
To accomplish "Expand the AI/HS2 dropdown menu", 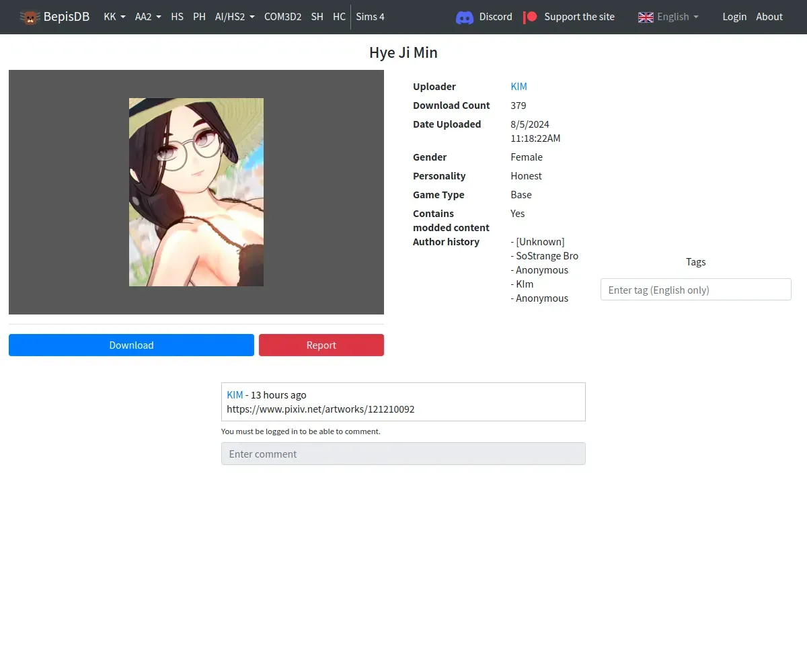I will [235, 17].
